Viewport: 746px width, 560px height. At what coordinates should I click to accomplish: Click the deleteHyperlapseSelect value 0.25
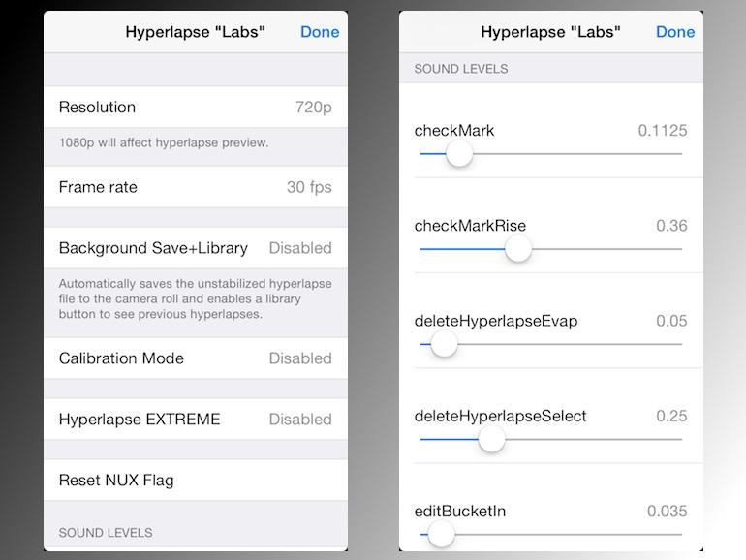click(x=671, y=416)
